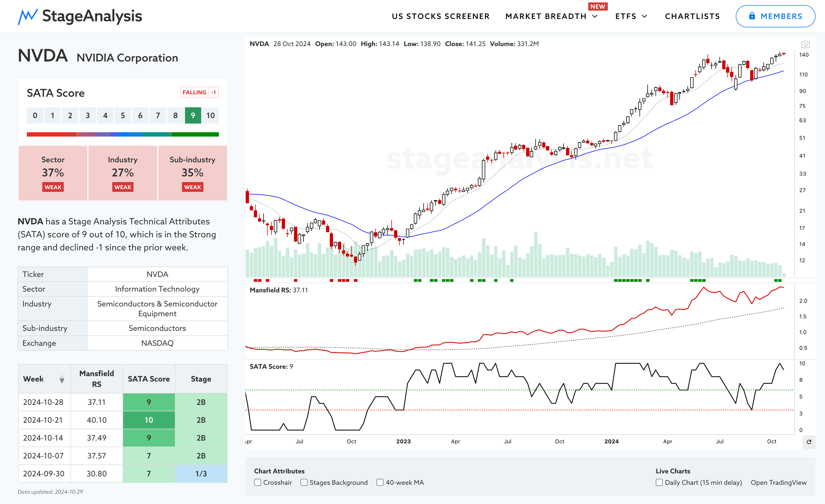Select the 2024-09-30 week cell

click(44, 474)
